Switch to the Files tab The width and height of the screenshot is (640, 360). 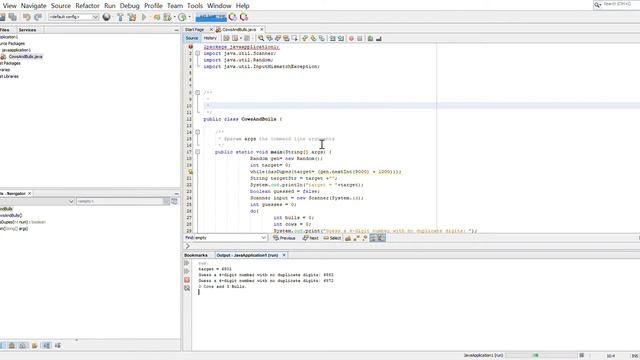[x=5, y=30]
